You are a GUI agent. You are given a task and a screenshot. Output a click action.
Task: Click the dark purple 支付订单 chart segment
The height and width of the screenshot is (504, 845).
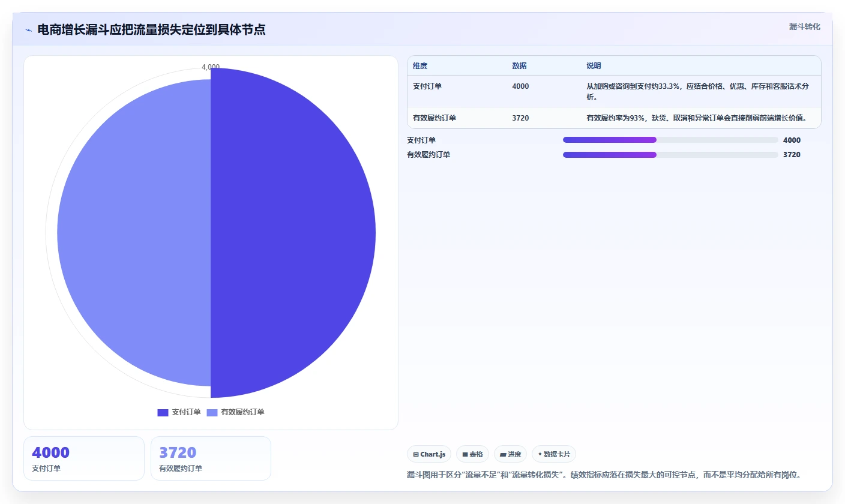[x=294, y=233]
